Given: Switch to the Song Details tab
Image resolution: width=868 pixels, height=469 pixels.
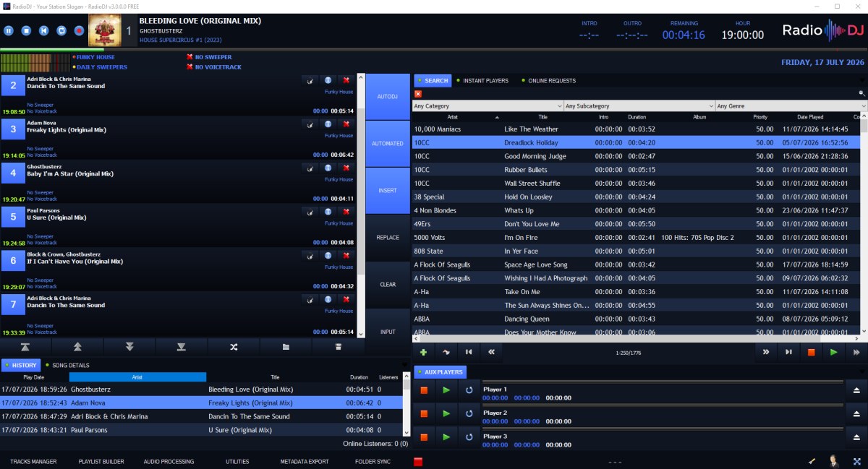Looking at the screenshot, I should [67, 366].
